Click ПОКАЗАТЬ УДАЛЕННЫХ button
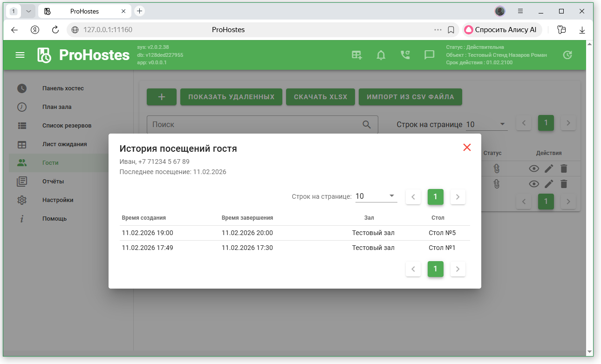This screenshot has height=364, width=601. tap(231, 97)
